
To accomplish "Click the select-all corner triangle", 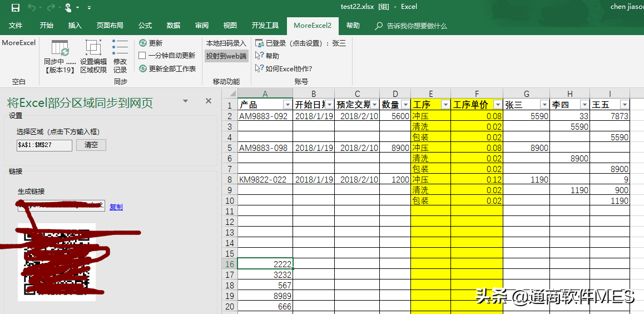I will click(232, 94).
